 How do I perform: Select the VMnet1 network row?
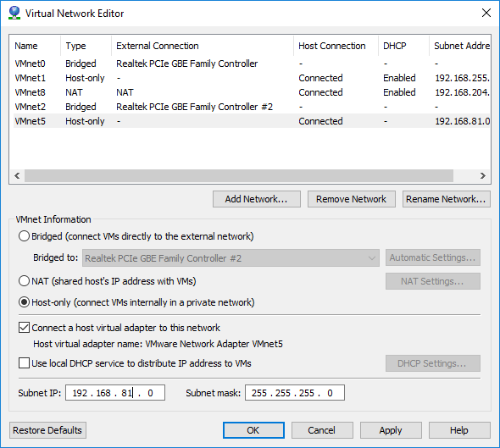pos(252,78)
